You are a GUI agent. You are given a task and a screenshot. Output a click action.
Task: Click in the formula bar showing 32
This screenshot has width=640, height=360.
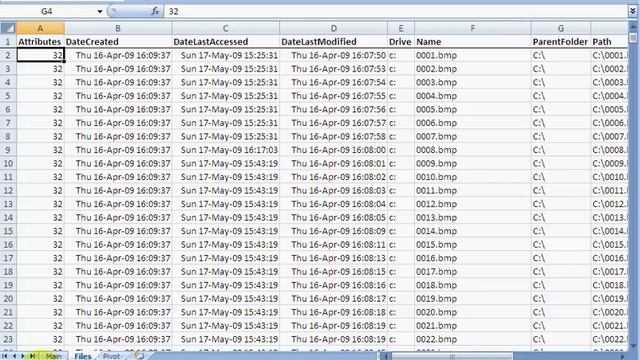point(396,11)
